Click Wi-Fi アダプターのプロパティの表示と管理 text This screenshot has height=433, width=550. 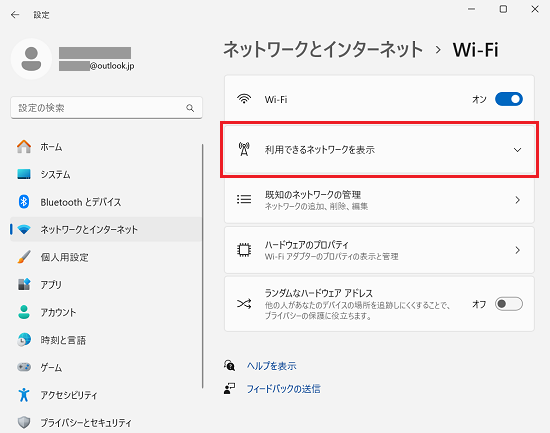click(x=331, y=257)
